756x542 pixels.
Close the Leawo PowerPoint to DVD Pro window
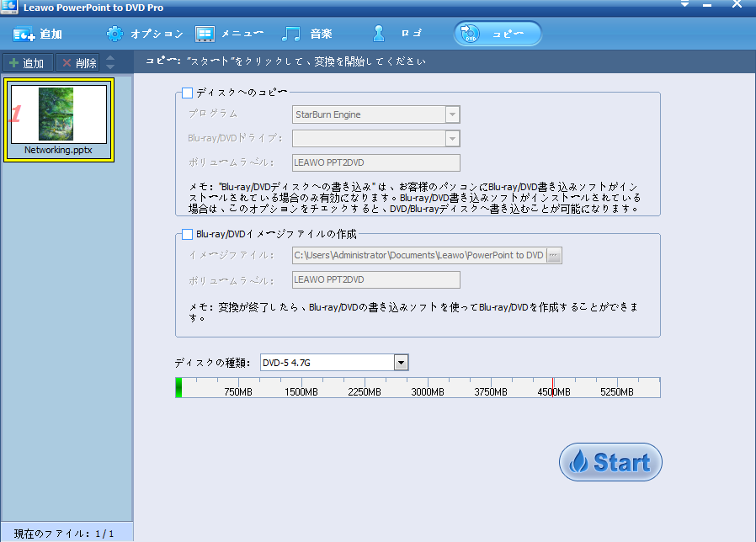coord(737,4)
